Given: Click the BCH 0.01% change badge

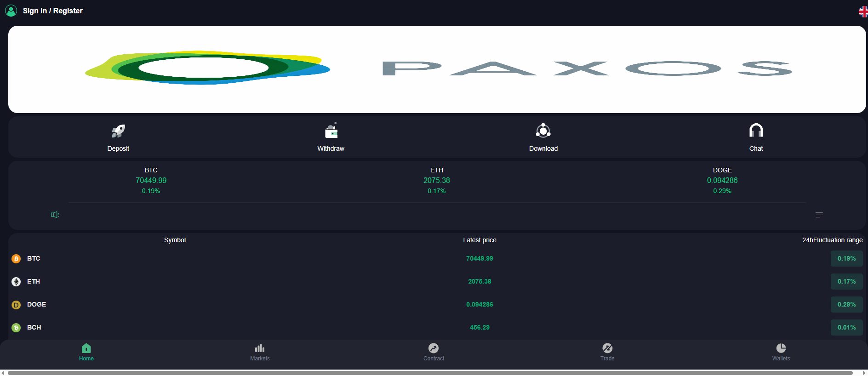Looking at the screenshot, I should (846, 327).
